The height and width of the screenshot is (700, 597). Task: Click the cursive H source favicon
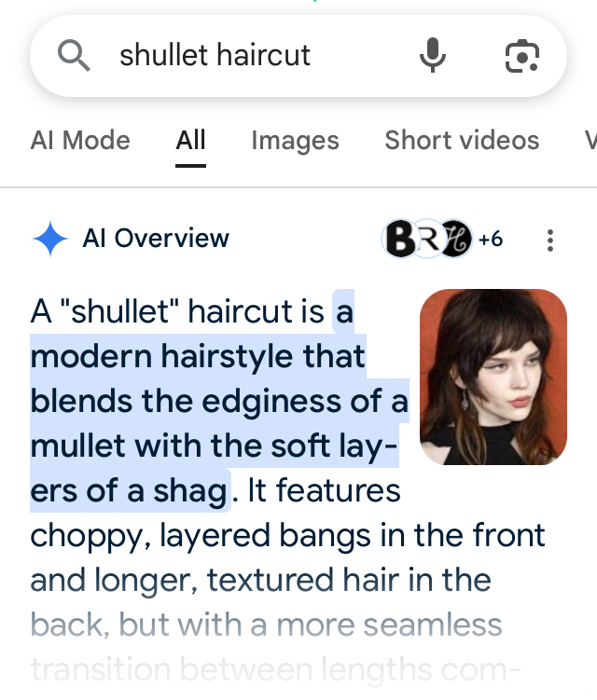tap(456, 239)
